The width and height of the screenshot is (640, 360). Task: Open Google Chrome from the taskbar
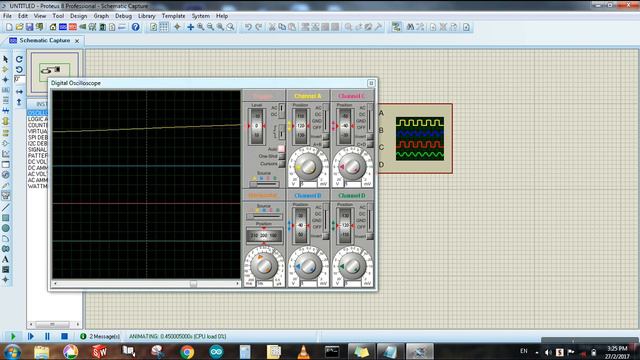(x=187, y=352)
